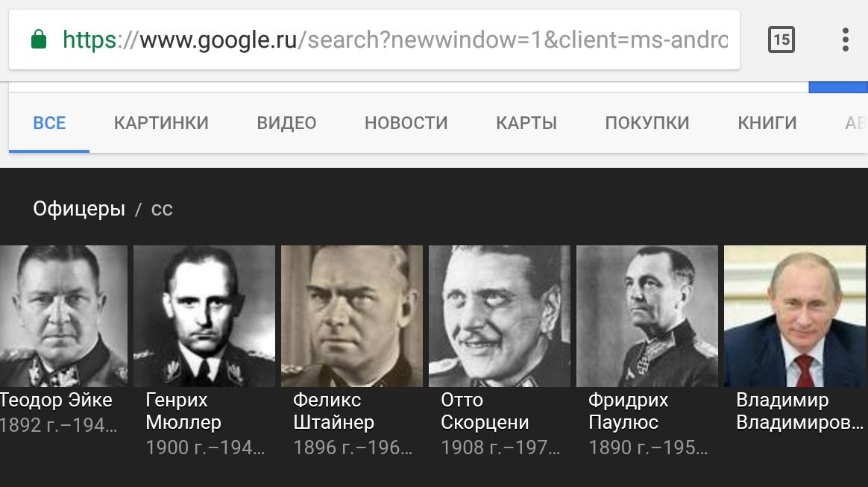Open the Отто Скорцени photo
868x487 pixels.
500,316
